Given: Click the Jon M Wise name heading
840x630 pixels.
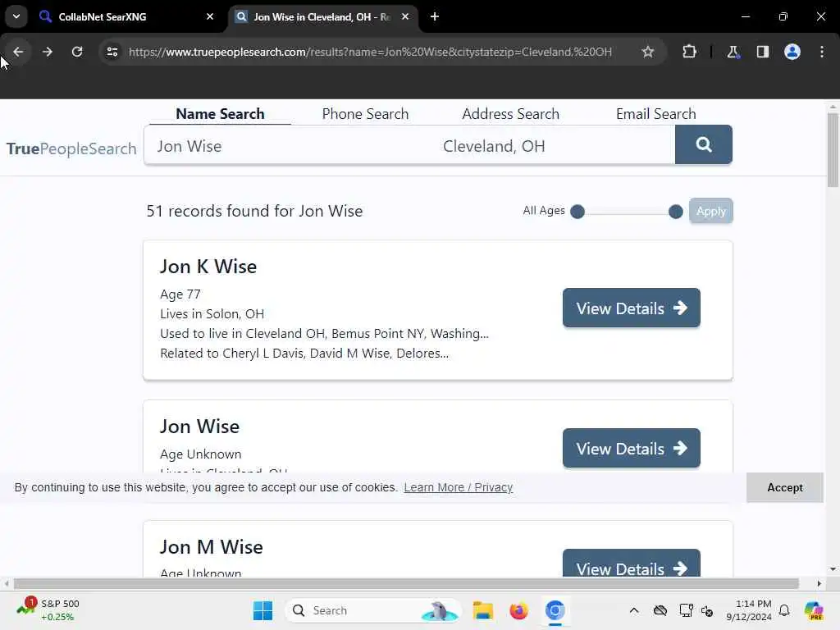Looking at the screenshot, I should click(x=211, y=547).
